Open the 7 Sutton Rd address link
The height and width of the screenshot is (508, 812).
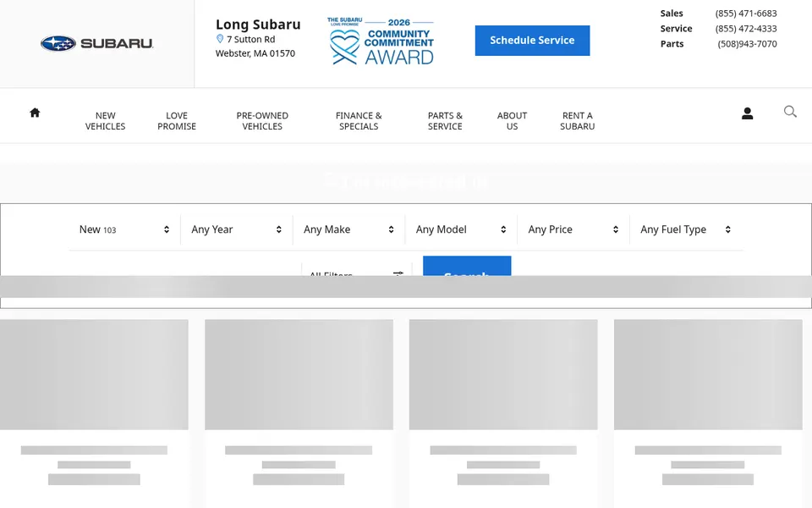click(250, 39)
